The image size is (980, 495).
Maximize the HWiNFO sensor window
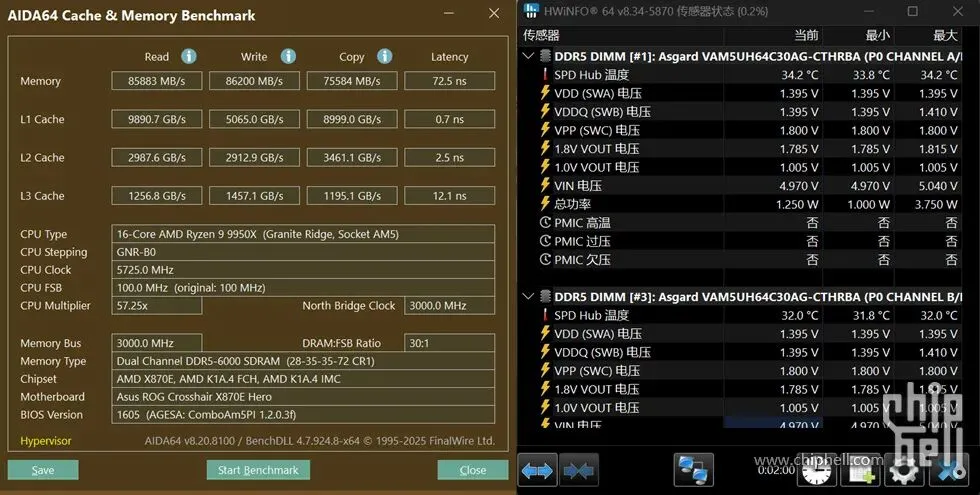[x=912, y=11]
